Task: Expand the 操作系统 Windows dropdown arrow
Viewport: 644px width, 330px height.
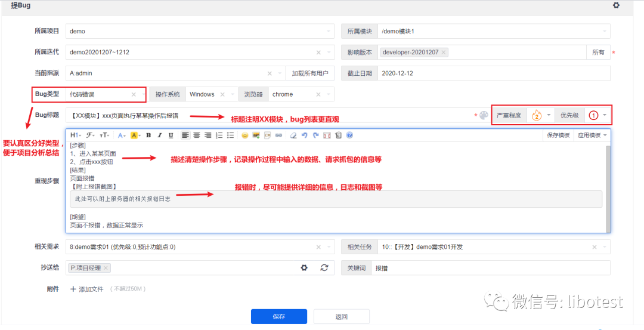Action: click(x=232, y=94)
